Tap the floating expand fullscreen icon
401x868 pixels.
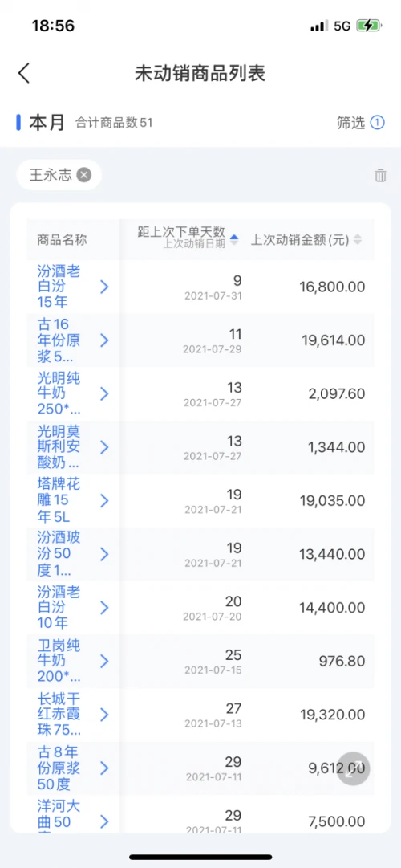tap(353, 768)
